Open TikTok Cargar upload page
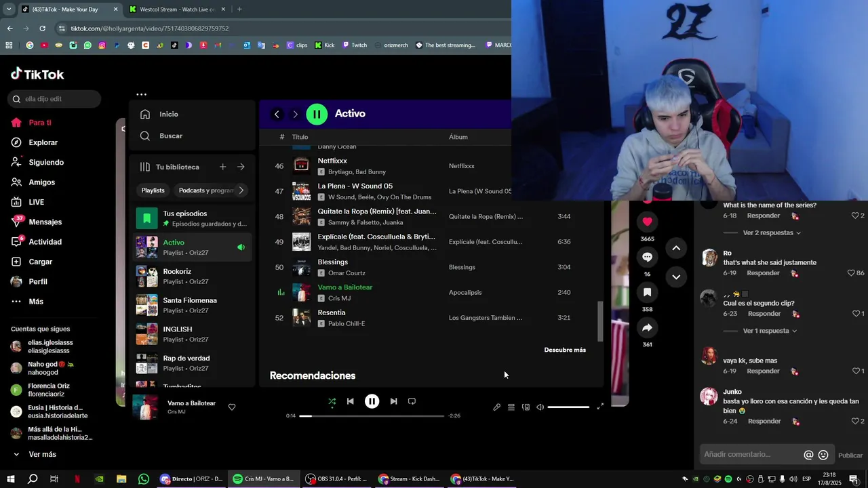The height and width of the screenshot is (488, 868). click(41, 262)
